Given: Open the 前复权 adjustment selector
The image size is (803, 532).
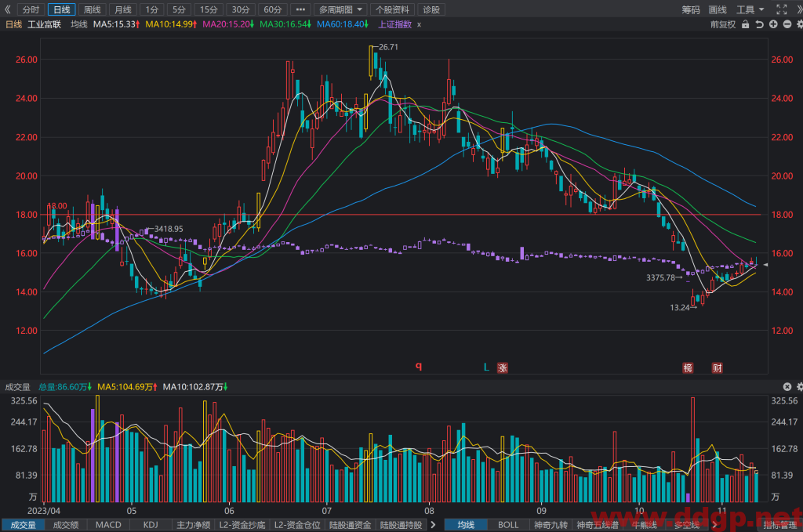Looking at the screenshot, I should (722, 24).
